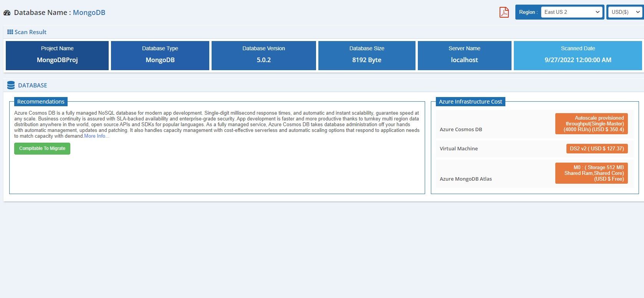Click the Database Version 5.0.2 tile
644x298 pixels.
[264, 56]
